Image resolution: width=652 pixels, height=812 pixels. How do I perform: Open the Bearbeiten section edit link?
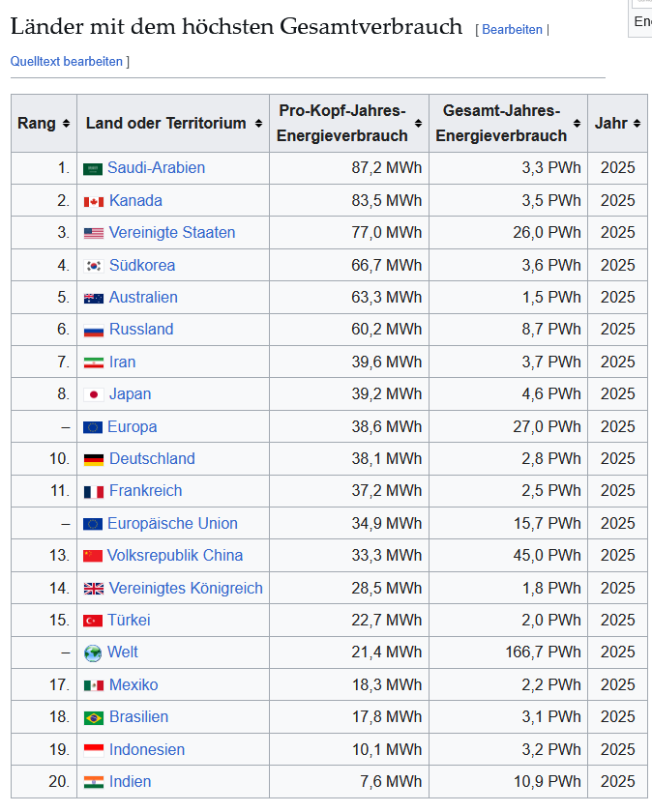tap(512, 30)
